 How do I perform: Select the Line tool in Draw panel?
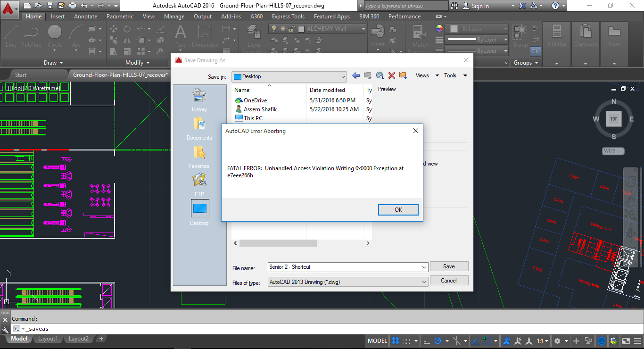pyautogui.click(x=11, y=36)
